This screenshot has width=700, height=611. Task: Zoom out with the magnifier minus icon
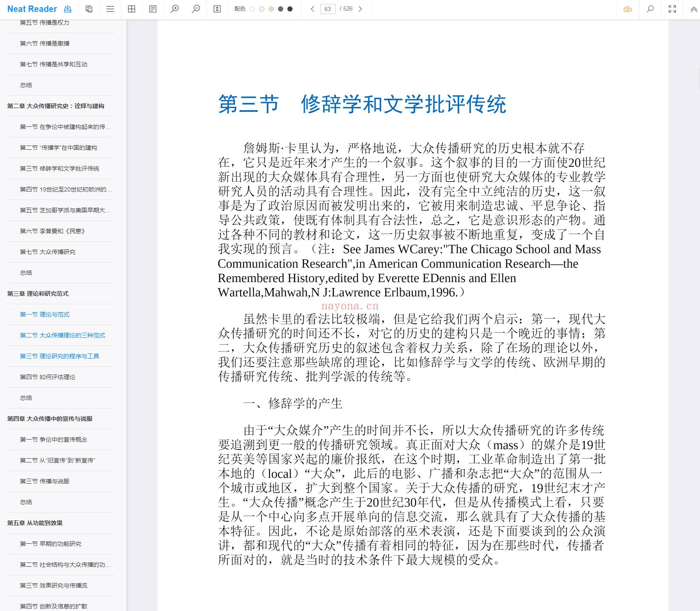(x=196, y=9)
